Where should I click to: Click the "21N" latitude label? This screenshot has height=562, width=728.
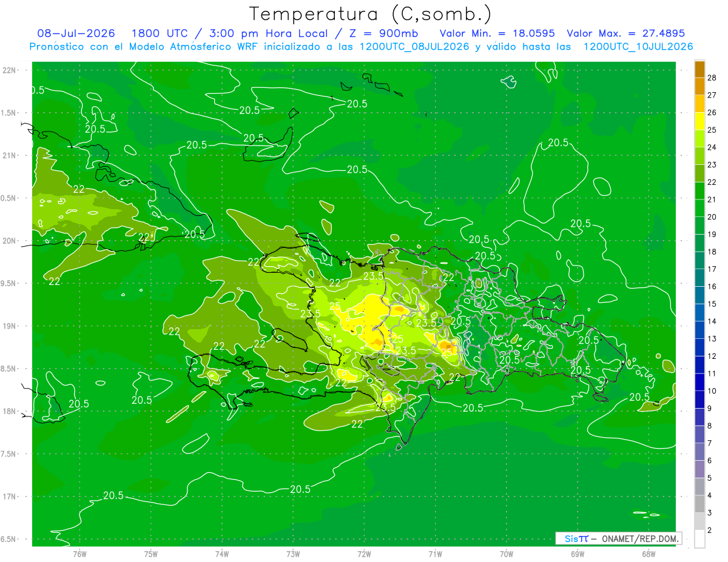(9, 155)
